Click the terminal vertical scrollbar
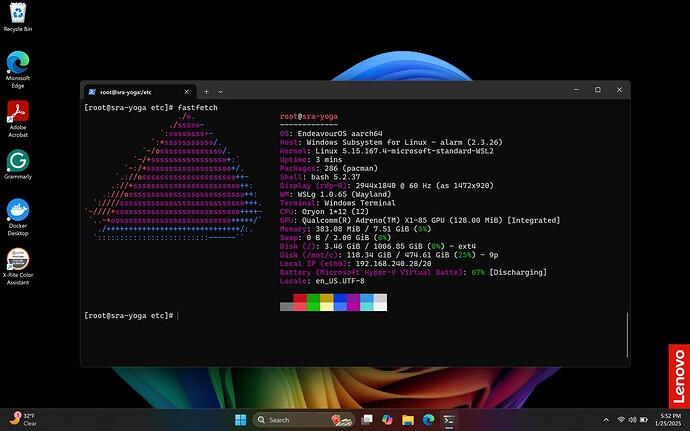 pos(627,335)
